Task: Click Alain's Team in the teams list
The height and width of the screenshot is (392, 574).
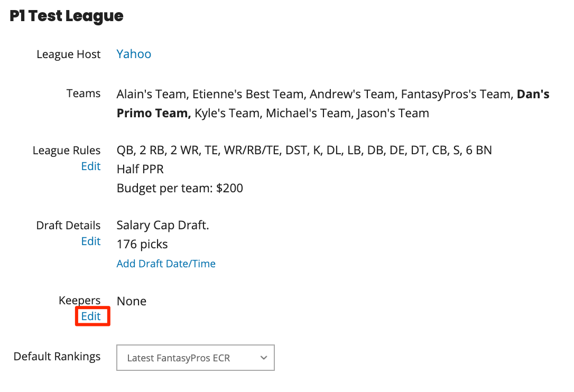Action: coord(151,94)
